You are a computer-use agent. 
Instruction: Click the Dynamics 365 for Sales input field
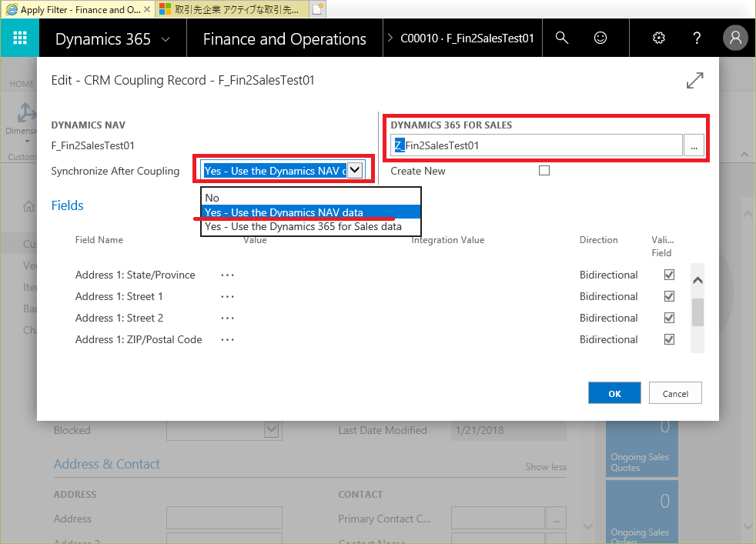click(536, 145)
